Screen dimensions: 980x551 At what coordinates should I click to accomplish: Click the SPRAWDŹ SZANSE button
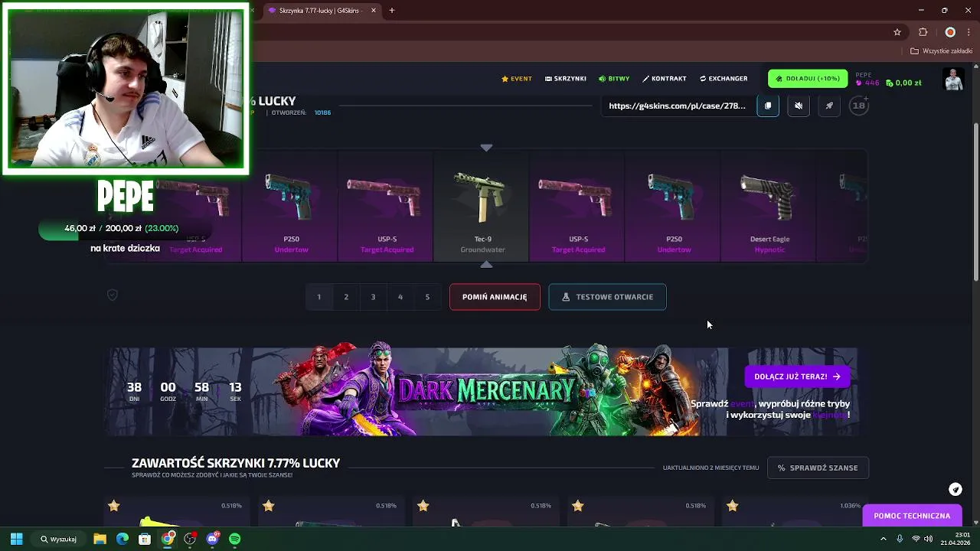tap(818, 468)
